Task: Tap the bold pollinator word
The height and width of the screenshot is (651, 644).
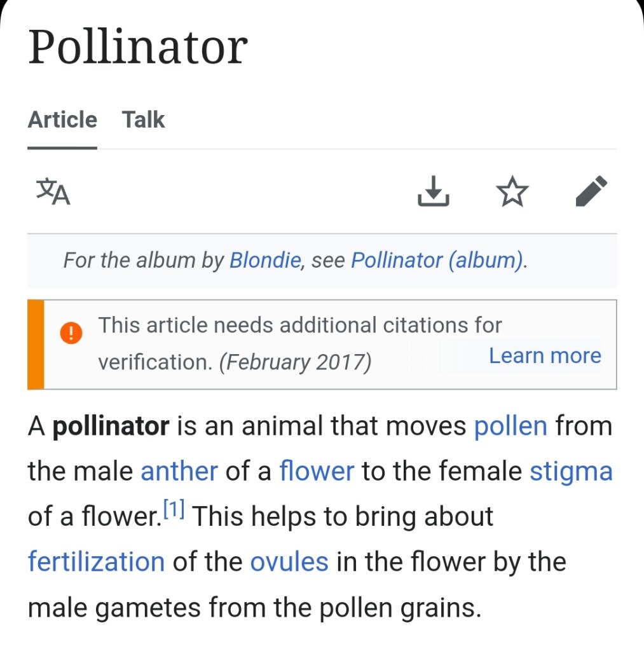Action: tap(111, 426)
